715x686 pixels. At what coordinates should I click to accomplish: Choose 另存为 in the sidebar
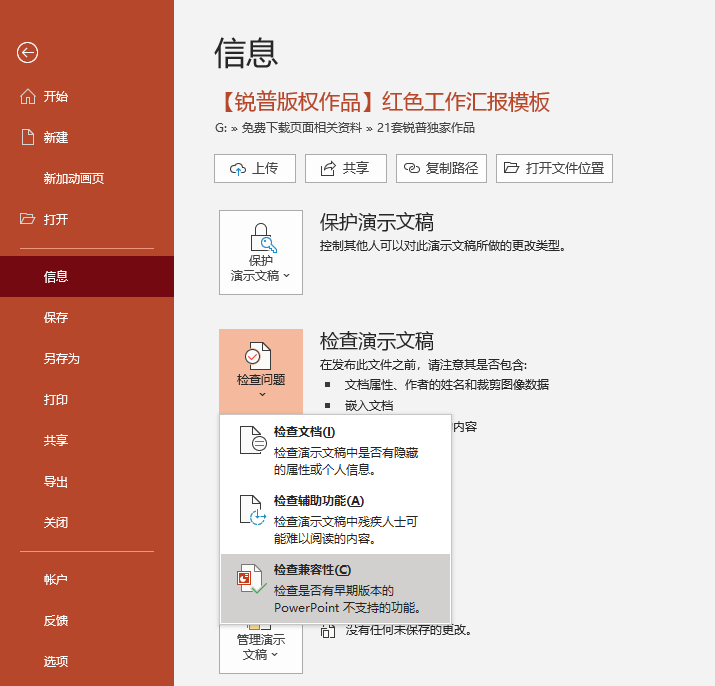(x=87, y=359)
